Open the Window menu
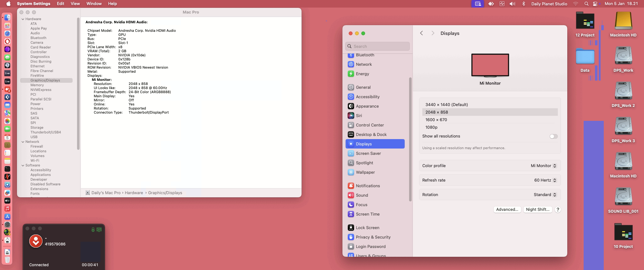 click(94, 4)
